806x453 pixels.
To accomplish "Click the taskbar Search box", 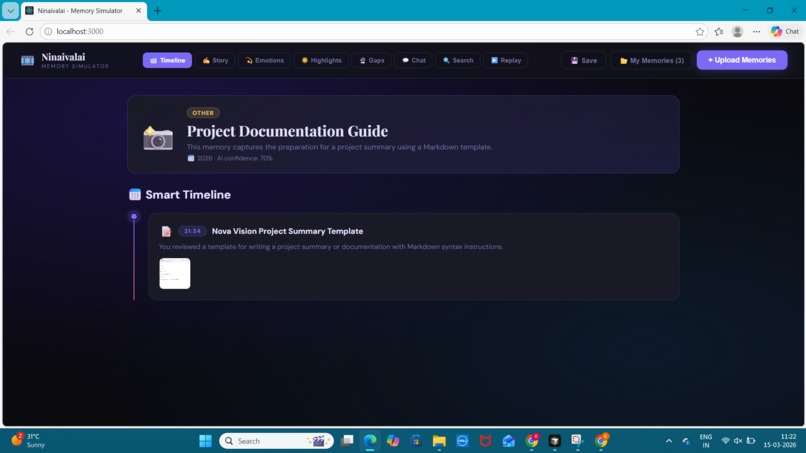I will click(x=276, y=441).
